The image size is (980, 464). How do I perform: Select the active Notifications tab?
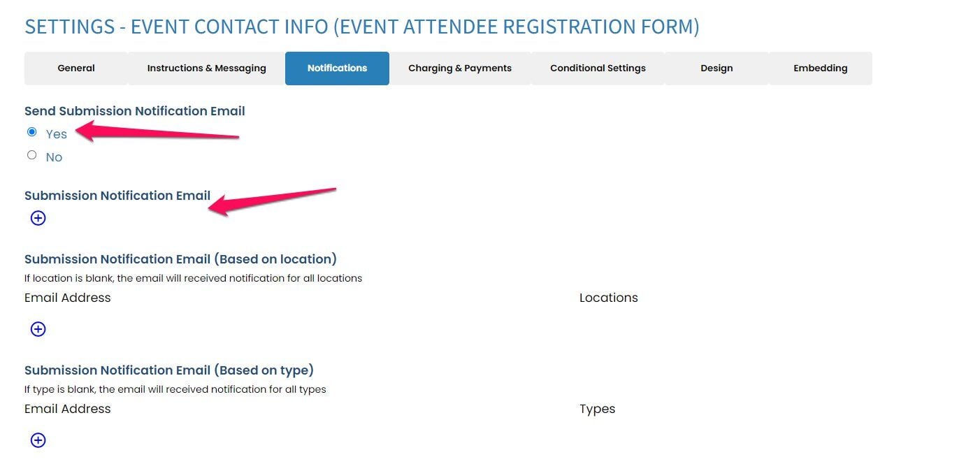tap(337, 68)
